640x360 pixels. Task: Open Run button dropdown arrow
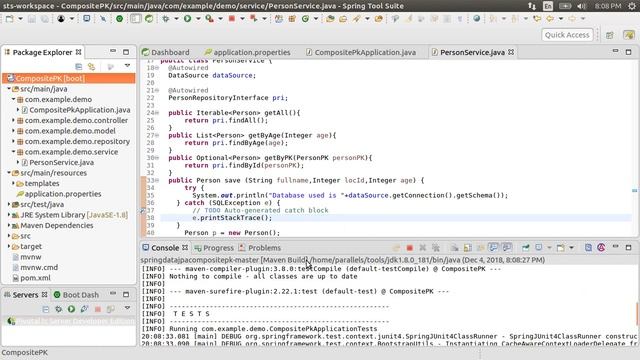198,19
